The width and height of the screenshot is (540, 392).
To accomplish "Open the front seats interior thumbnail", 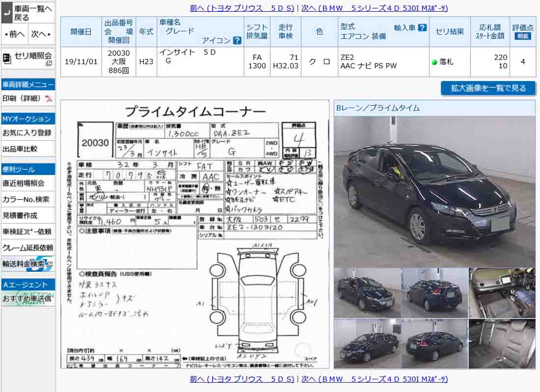I will (502, 293).
